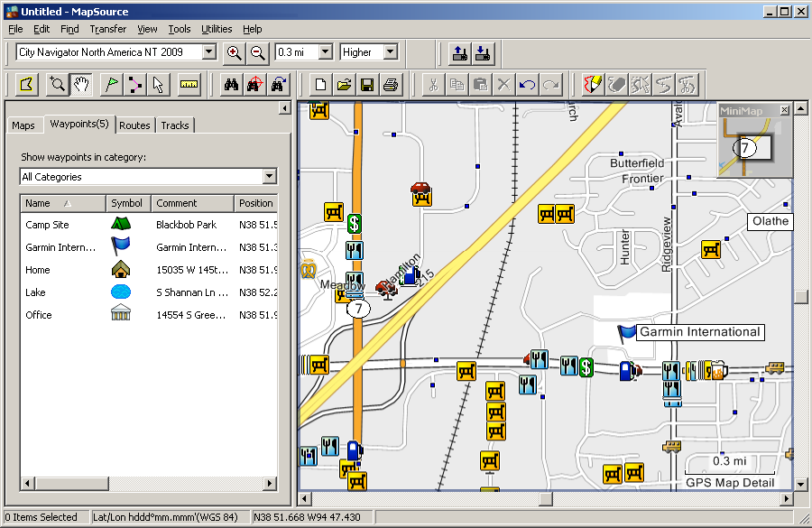Click the Cut scissors icon
This screenshot has width=812, height=528.
(x=433, y=85)
